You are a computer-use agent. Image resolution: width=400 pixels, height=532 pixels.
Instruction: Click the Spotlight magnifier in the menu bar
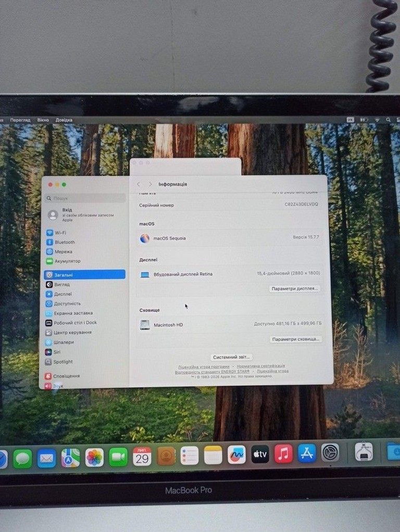click(x=388, y=120)
